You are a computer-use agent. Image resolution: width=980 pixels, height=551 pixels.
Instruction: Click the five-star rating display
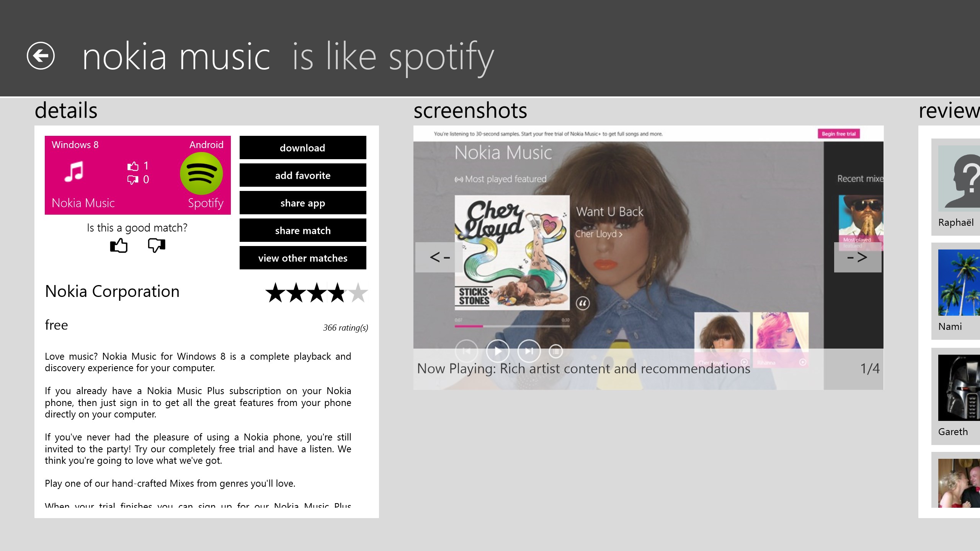click(317, 293)
